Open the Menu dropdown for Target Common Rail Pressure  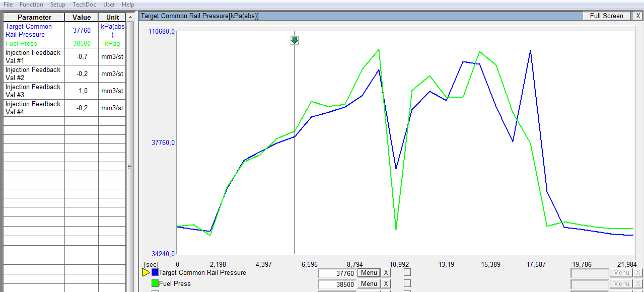pos(369,273)
